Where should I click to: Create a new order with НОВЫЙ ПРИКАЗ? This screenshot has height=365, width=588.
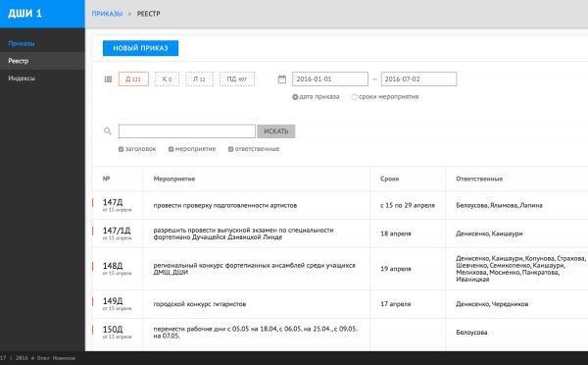point(140,48)
